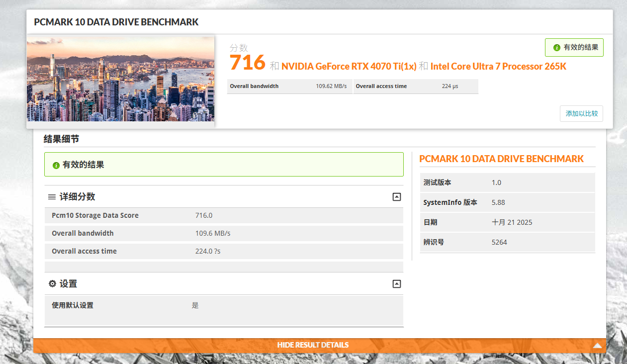Click 结果细节 heading
This screenshot has height=364, width=627.
click(x=61, y=139)
